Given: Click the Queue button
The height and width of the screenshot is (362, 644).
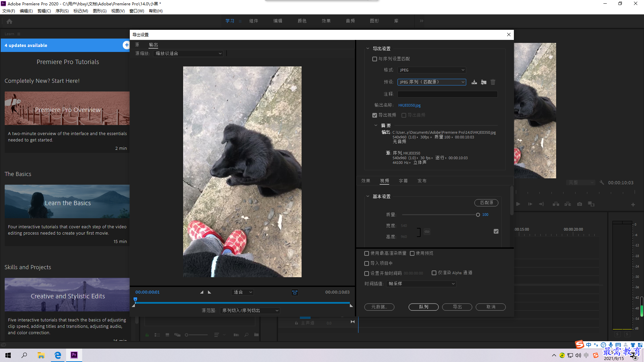Looking at the screenshot, I should (x=424, y=307).
